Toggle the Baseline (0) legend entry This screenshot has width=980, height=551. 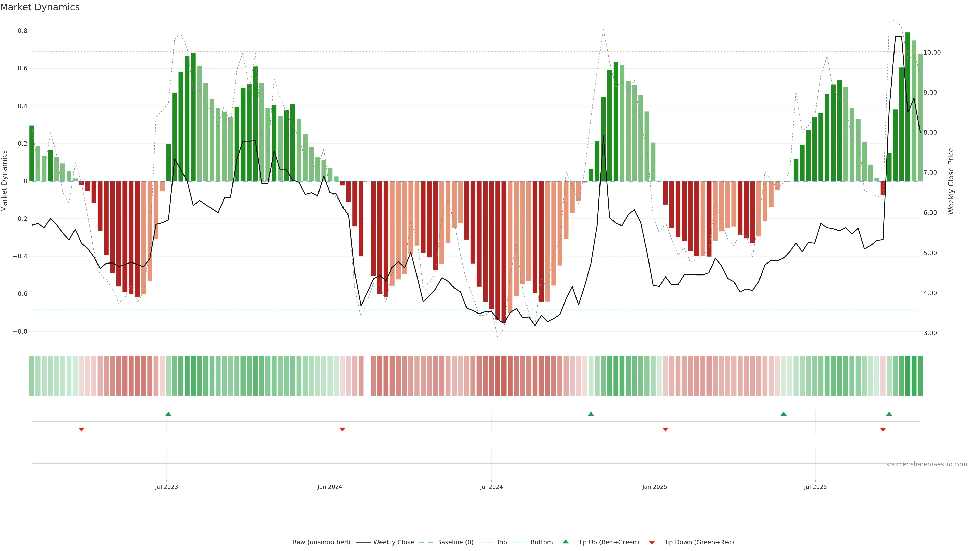click(x=455, y=542)
